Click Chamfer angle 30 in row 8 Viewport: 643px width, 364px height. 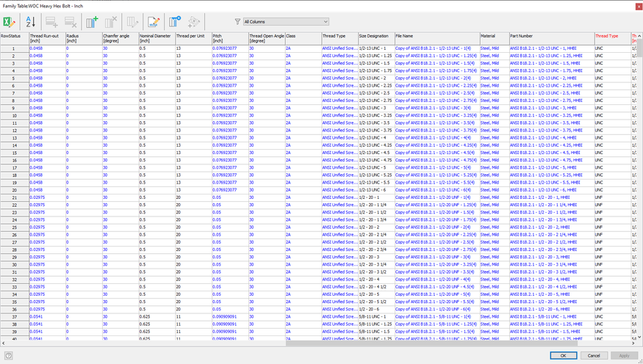[x=121, y=101]
